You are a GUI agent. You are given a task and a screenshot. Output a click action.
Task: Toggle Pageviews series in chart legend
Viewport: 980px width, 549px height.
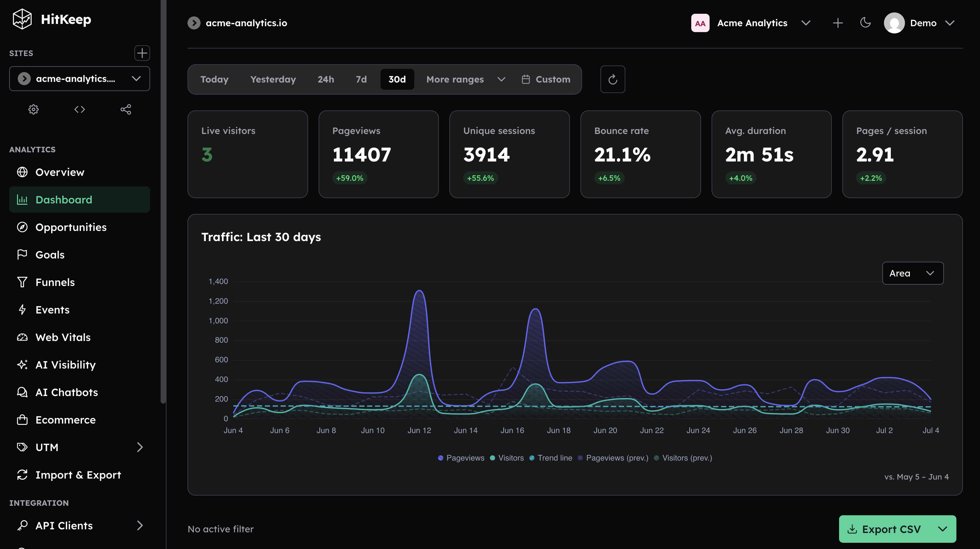click(461, 458)
